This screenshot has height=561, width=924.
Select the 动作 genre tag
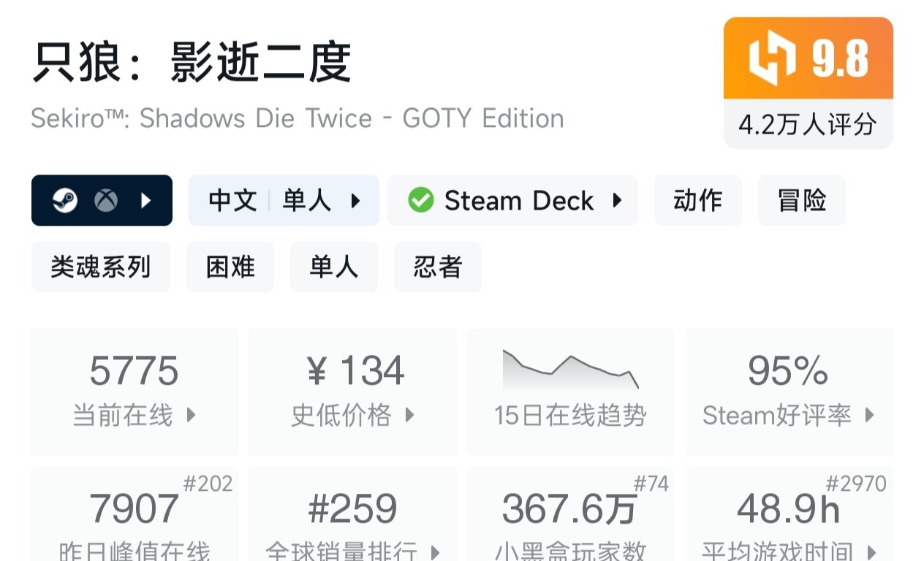click(697, 200)
